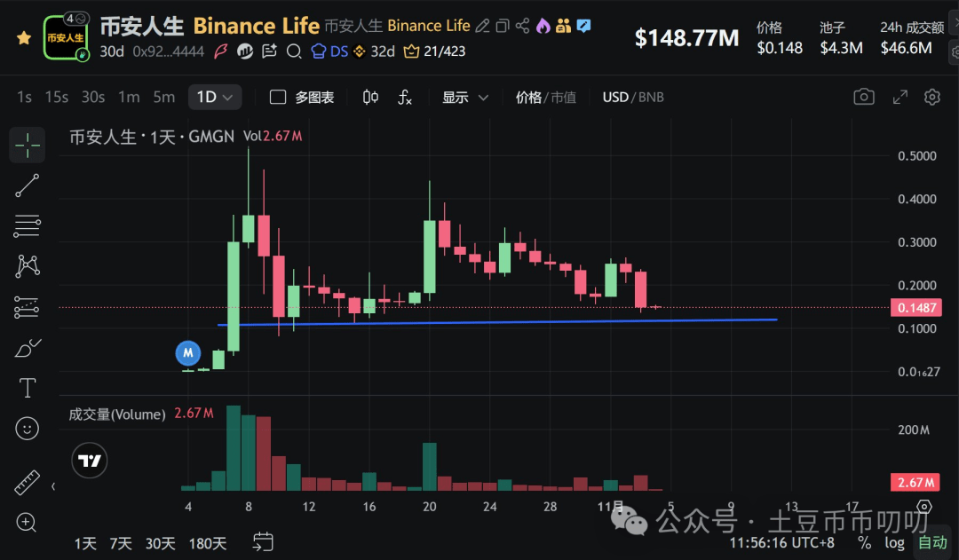This screenshot has width=959, height=560.
Task: Toggle percent % scale
Action: click(864, 542)
